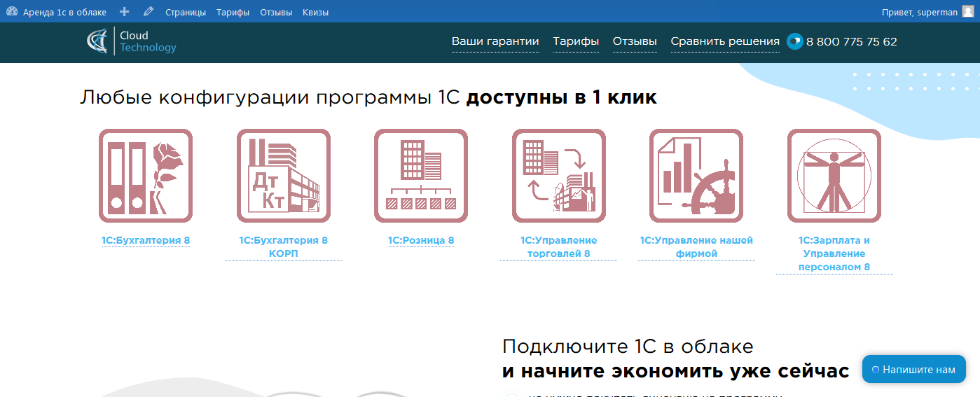Call the number 8 800 775 75 62
This screenshot has width=980, height=397.
point(852,41)
